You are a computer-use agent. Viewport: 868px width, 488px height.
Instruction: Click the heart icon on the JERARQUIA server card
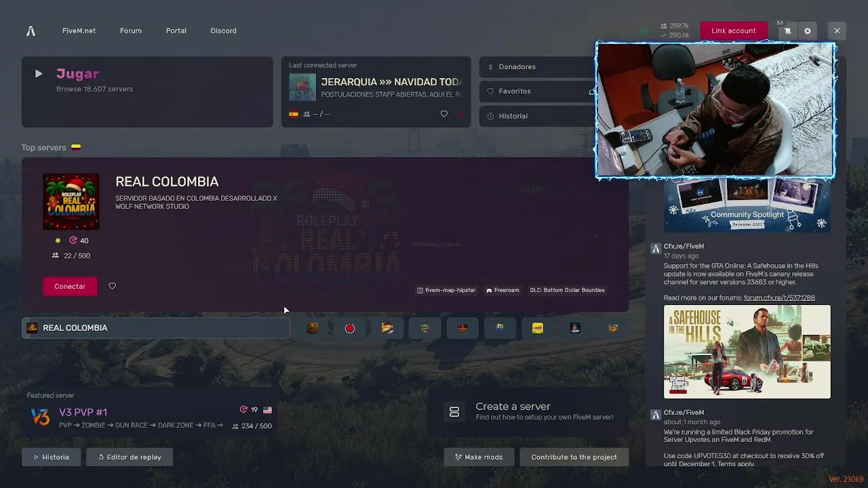pos(444,114)
